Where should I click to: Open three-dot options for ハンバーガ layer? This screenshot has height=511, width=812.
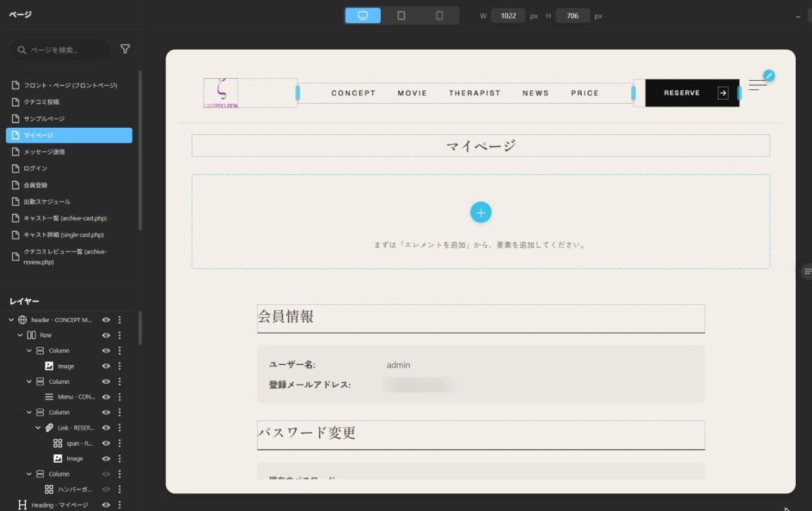point(119,489)
